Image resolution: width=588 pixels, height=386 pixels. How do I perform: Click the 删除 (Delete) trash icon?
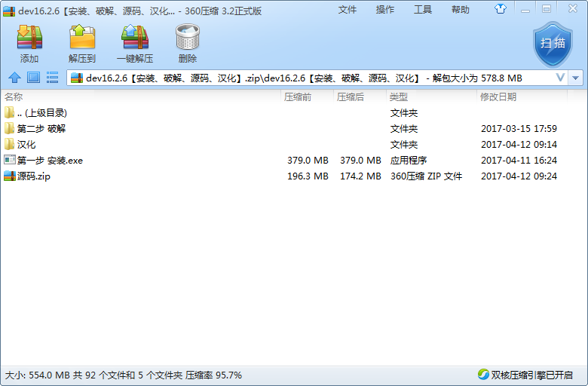click(188, 37)
